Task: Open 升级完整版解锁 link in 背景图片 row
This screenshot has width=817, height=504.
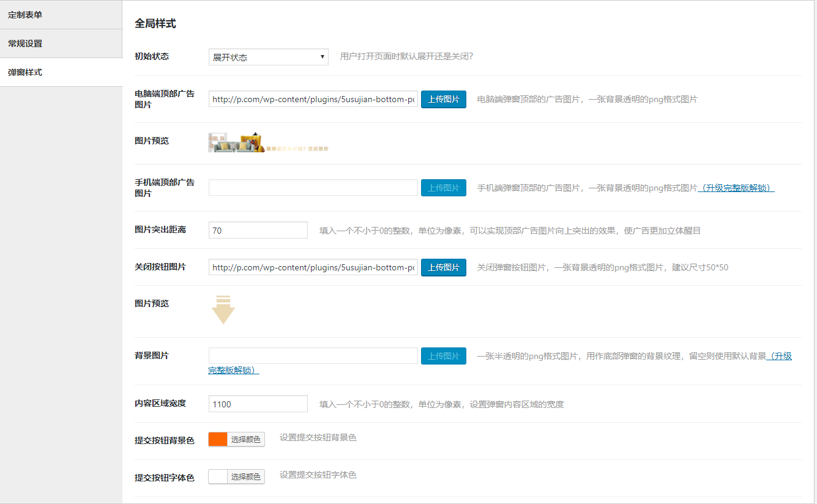Action: click(779, 356)
